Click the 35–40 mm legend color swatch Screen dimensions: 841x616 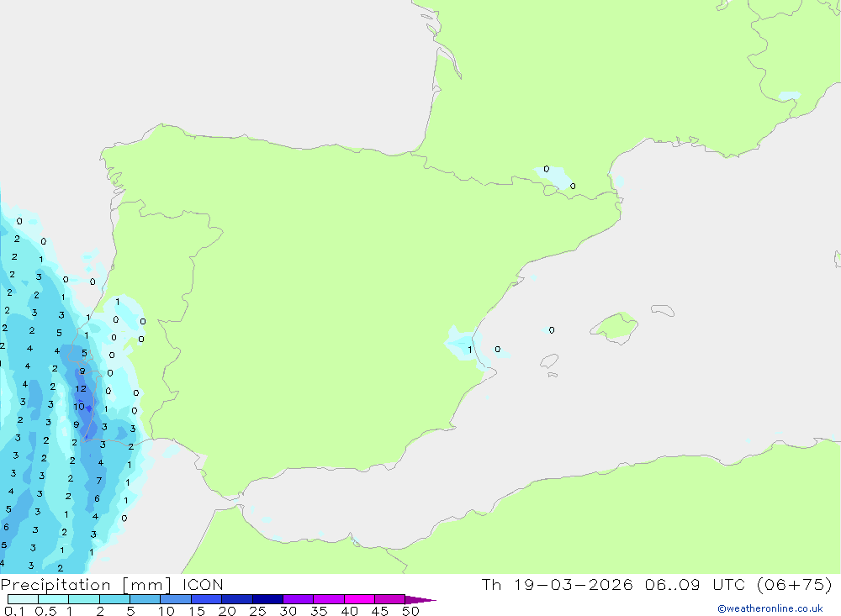pyautogui.click(x=329, y=599)
